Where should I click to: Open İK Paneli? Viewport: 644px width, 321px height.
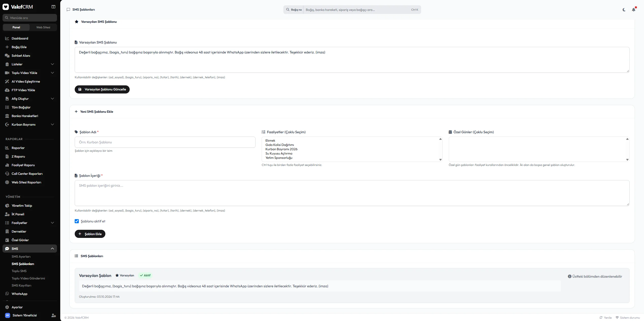[30, 214]
